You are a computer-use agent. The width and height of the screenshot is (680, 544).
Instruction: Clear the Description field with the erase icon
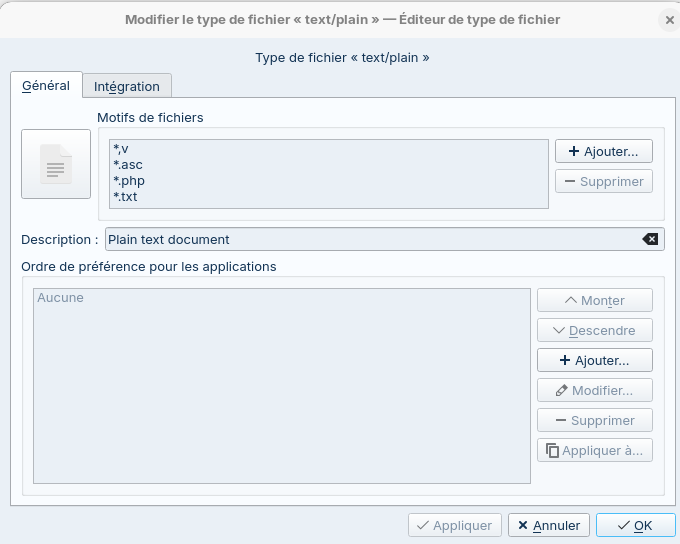click(650, 239)
